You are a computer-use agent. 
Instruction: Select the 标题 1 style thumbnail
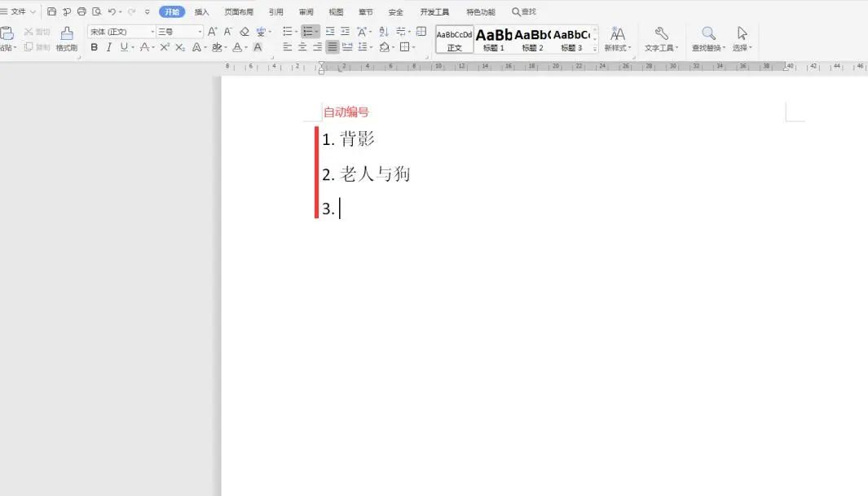click(x=494, y=38)
